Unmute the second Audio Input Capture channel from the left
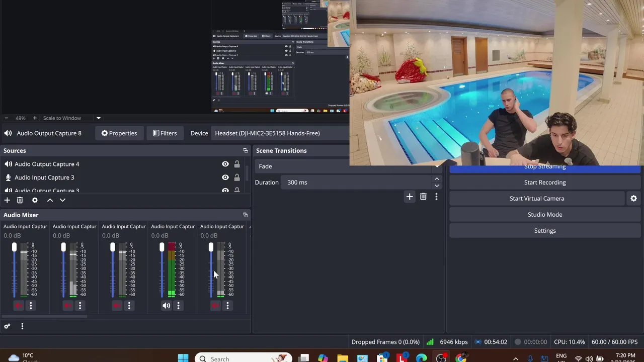Image resolution: width=644 pixels, height=362 pixels. pyautogui.click(x=68, y=306)
